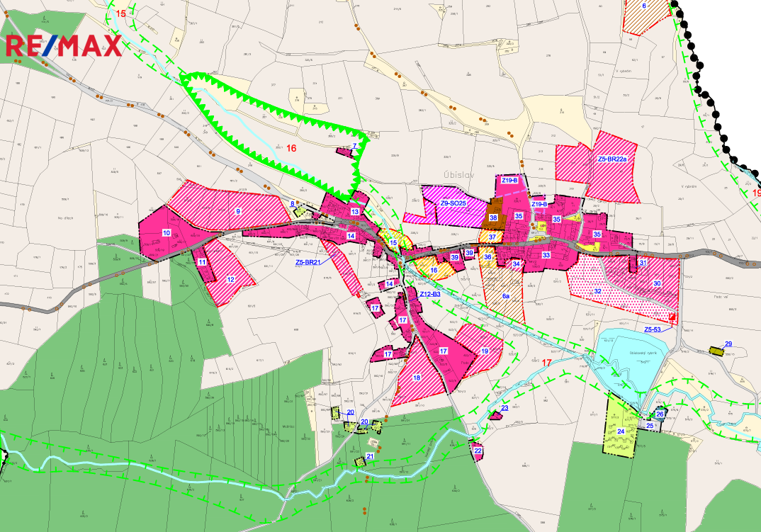Viewport: 761px width, 532px height.
Task: Click zone number 29 label
Action: point(728,344)
